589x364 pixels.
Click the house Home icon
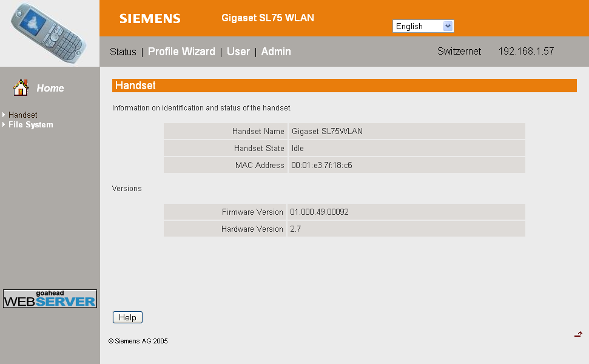tap(21, 88)
